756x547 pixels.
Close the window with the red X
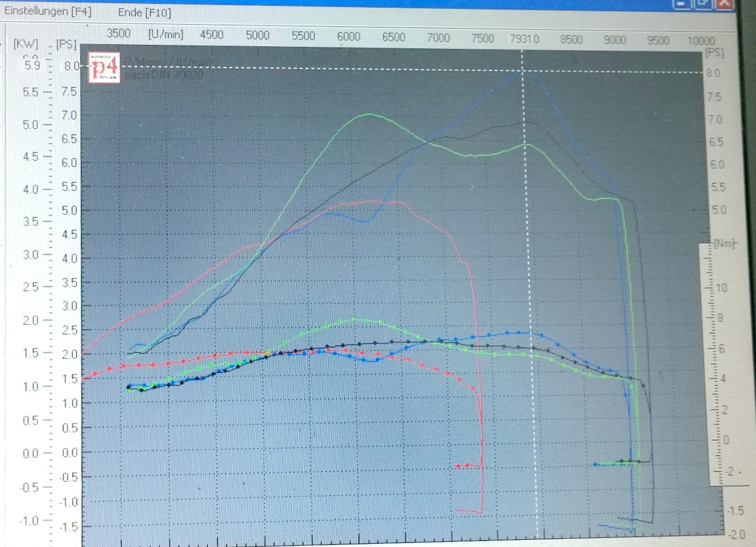click(x=723, y=4)
